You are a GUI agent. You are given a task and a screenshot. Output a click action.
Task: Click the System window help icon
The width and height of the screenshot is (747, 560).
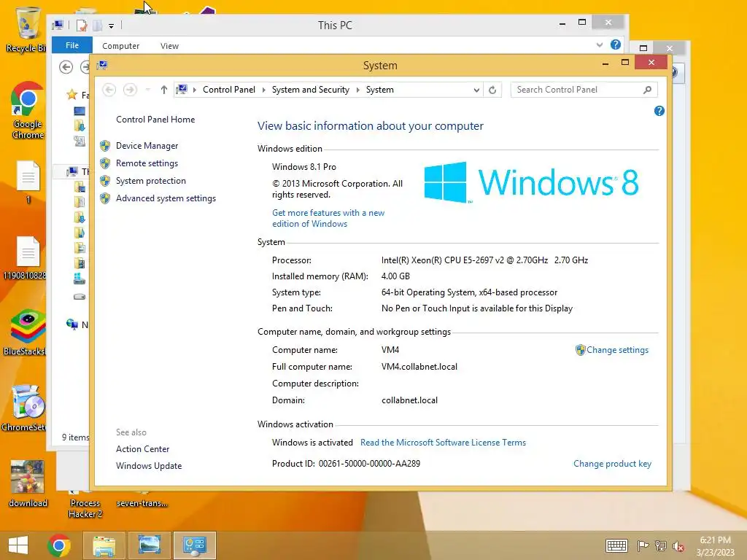click(x=659, y=111)
